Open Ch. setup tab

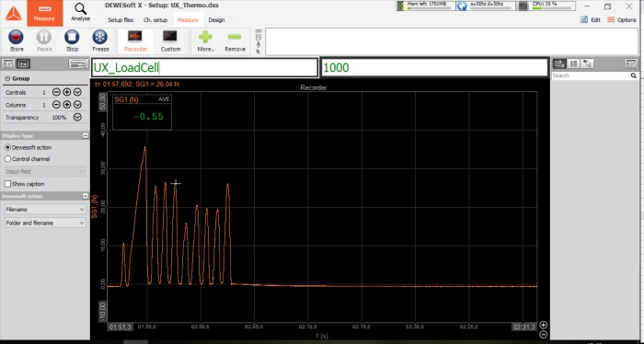[x=155, y=19]
